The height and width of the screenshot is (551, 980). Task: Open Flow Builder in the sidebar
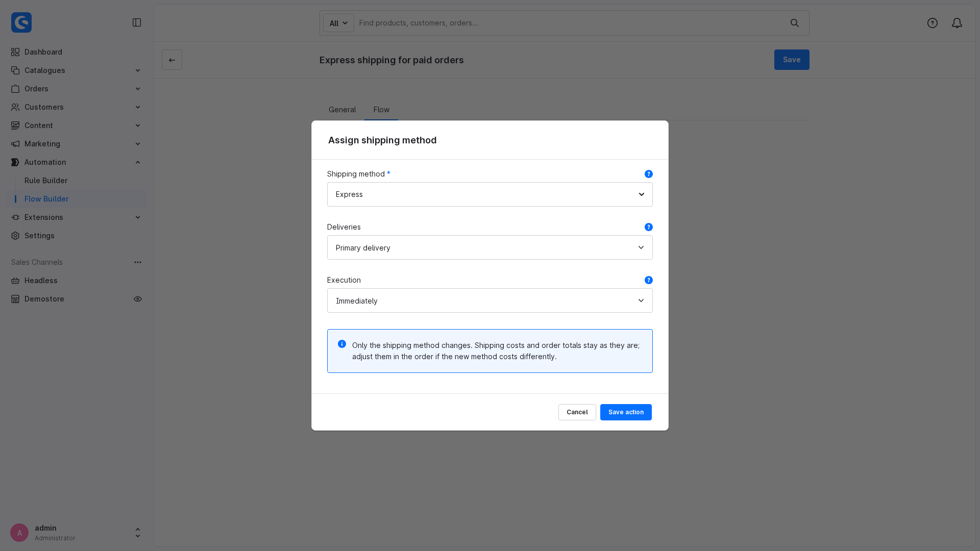[77, 199]
